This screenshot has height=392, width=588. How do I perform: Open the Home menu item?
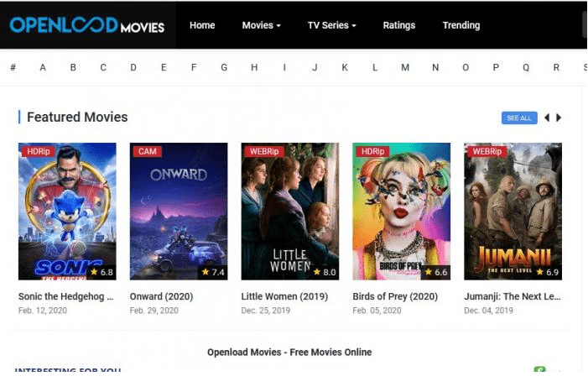202,25
